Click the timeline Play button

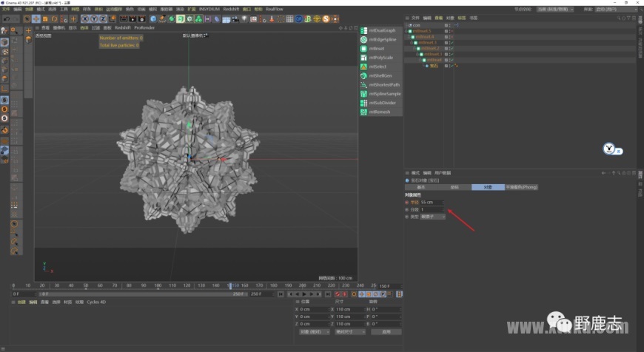pyautogui.click(x=304, y=294)
